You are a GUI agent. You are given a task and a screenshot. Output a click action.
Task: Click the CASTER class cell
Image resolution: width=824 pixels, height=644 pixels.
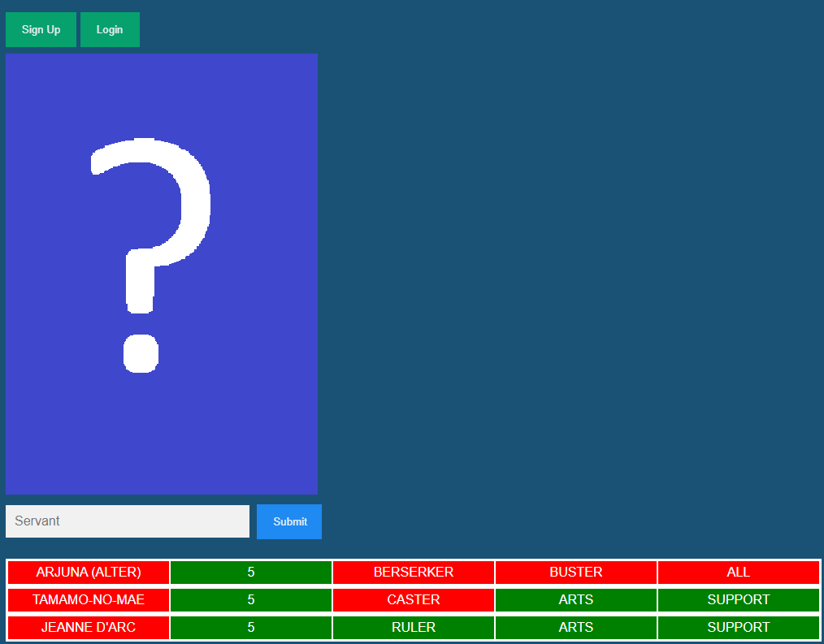pos(414,600)
